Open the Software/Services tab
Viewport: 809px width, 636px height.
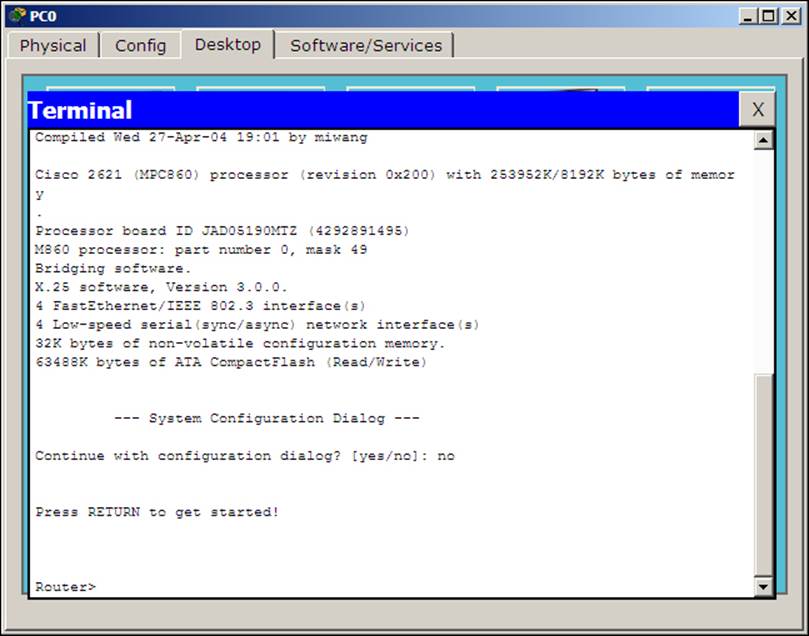366,45
